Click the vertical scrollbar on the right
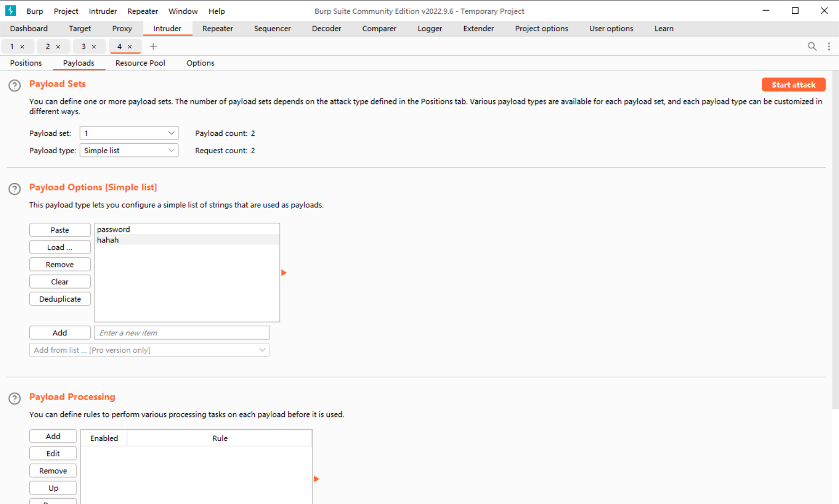This screenshot has height=504, width=839. pos(835,239)
